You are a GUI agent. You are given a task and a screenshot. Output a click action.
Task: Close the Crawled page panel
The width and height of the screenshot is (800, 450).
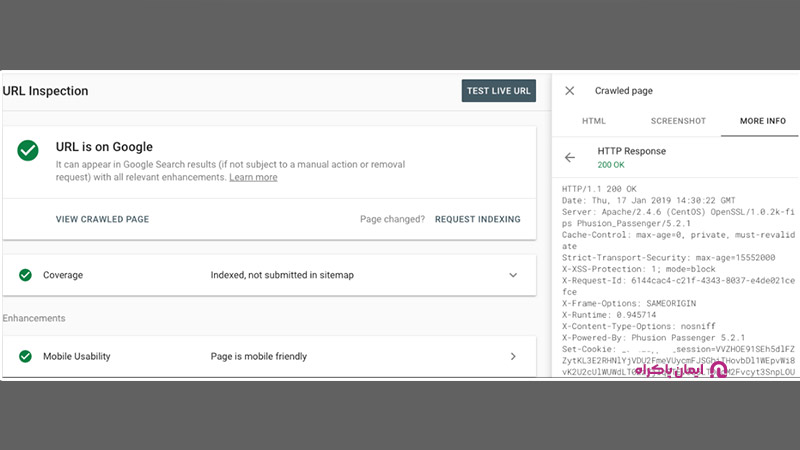point(570,91)
